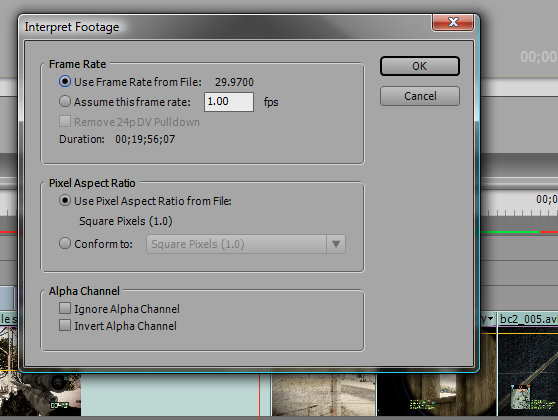
Task: Click the concrete wall clip thumbnail
Action: pyautogui.click(x=323, y=394)
